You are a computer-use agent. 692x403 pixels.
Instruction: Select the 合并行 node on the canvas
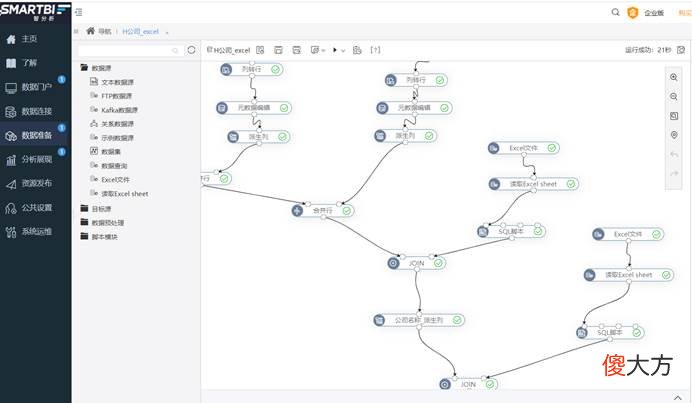[323, 211]
